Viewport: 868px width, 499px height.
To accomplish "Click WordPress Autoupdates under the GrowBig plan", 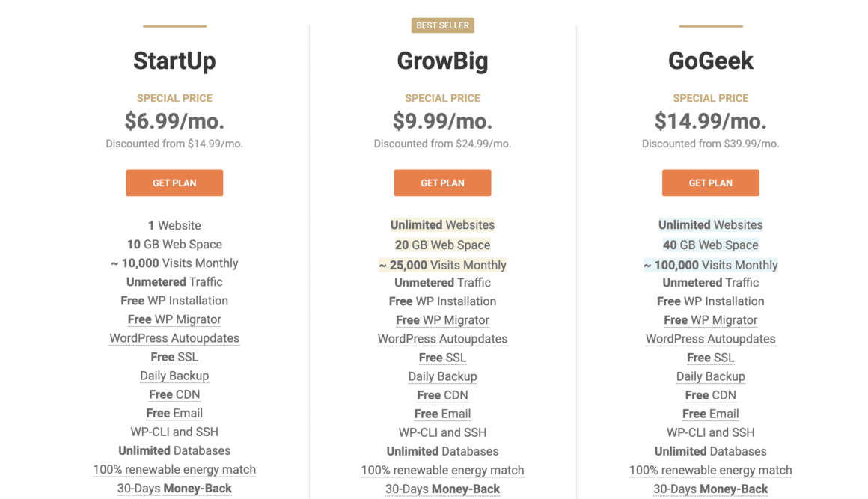I will [x=442, y=338].
